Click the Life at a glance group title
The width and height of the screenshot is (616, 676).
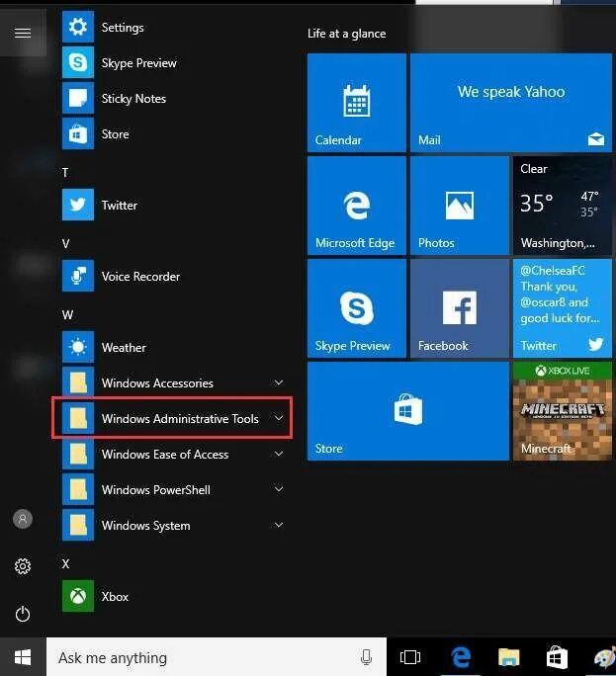[346, 34]
